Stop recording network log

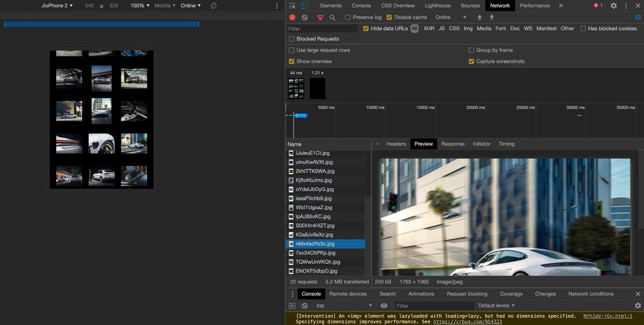click(x=292, y=18)
